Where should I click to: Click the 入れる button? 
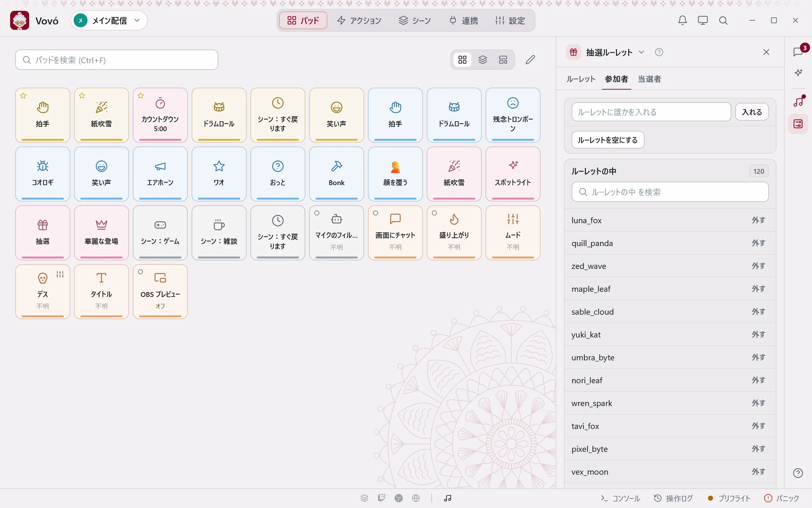click(752, 112)
